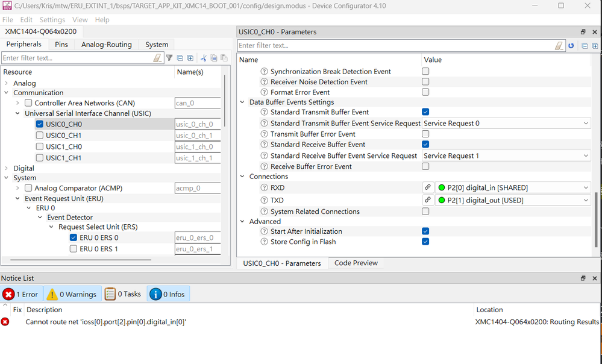602x364 pixels.
Task: Click the 0 Tasks filter button
Action: pyautogui.click(x=123, y=294)
